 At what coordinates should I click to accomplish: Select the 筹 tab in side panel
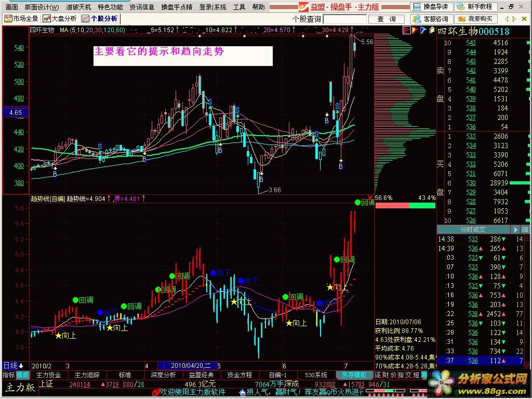tap(424, 375)
